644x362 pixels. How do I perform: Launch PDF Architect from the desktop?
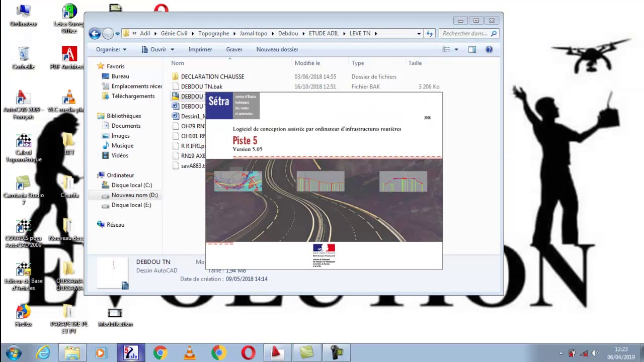(x=69, y=58)
